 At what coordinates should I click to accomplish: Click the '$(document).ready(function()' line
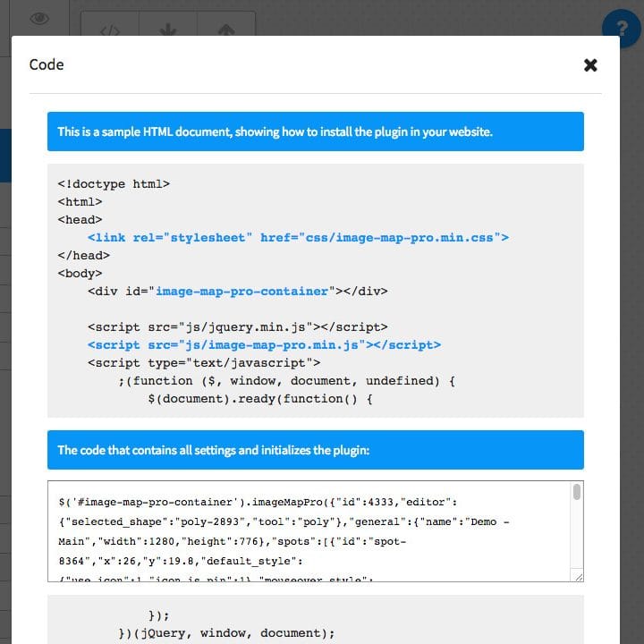(x=259, y=399)
